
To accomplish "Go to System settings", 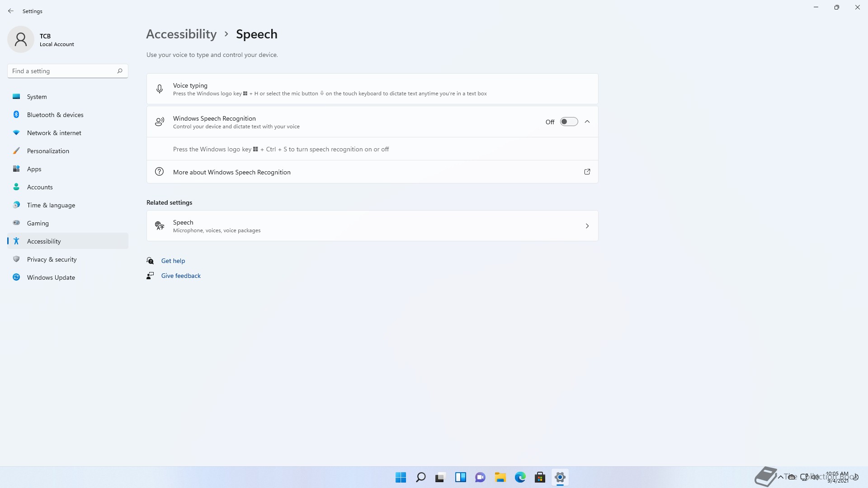I will (x=68, y=97).
